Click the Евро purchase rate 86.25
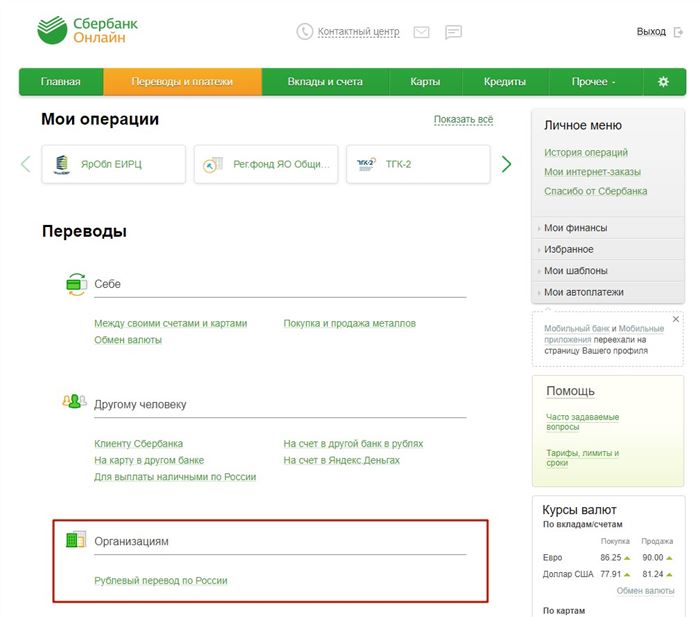Image resolution: width=700 pixels, height=617 pixels. click(x=611, y=558)
